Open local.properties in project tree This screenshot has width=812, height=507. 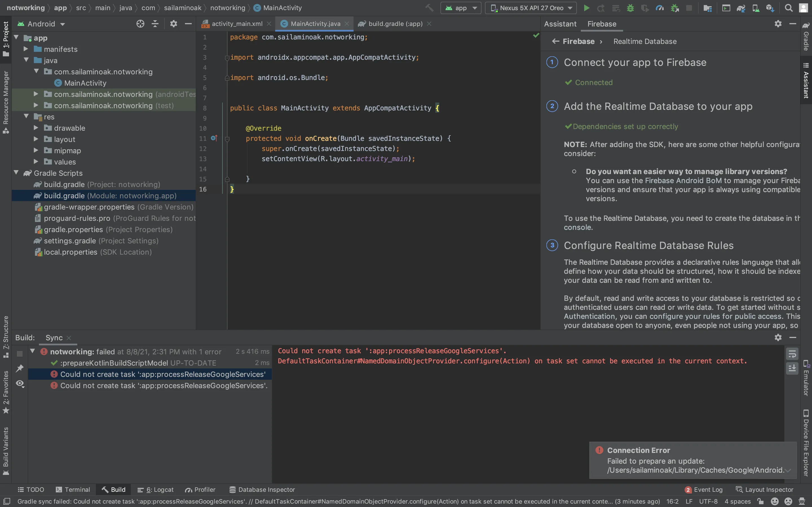(x=70, y=252)
